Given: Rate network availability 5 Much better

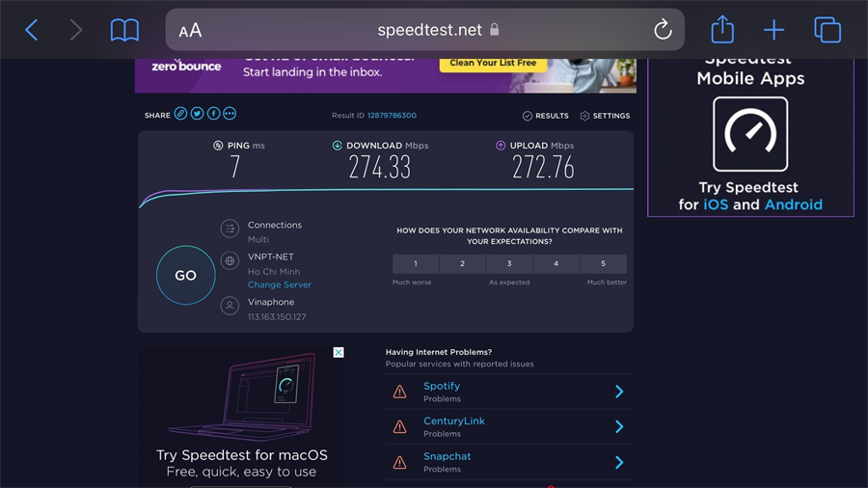Looking at the screenshot, I should 604,264.
